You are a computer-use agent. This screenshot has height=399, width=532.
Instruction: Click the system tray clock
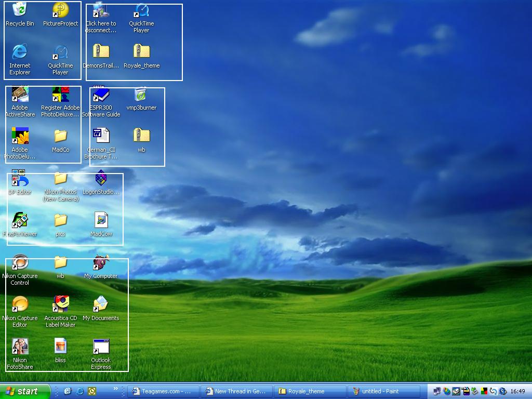click(x=517, y=391)
